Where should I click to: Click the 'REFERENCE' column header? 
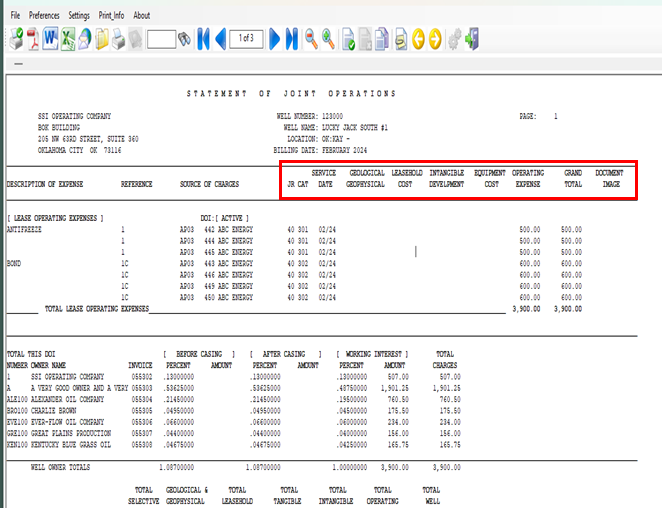click(x=136, y=184)
